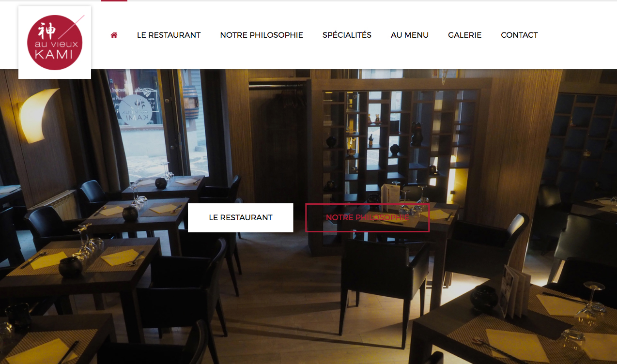Click the red active-page marker above home icon
Viewport: 617px width, 364px height.
[x=114, y=1]
